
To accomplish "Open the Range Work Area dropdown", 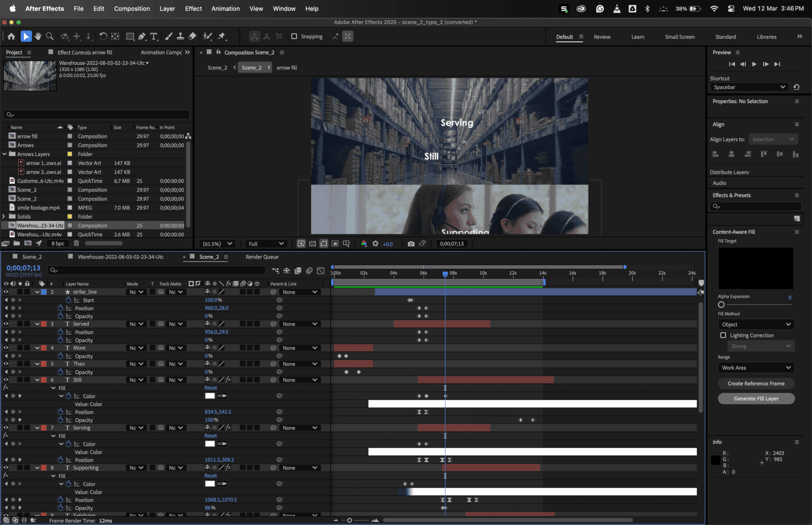I will 756,367.
